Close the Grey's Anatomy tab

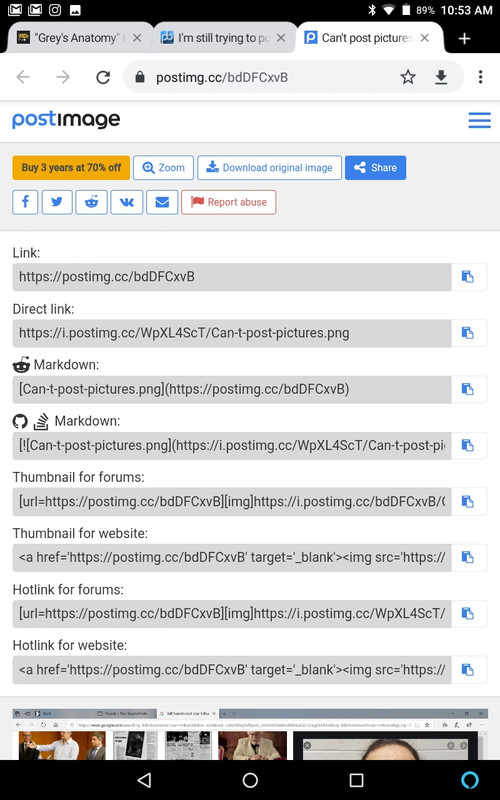(137, 38)
